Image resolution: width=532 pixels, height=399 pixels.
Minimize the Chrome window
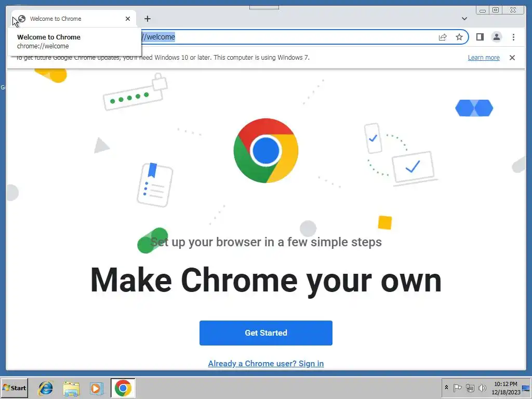point(483,10)
